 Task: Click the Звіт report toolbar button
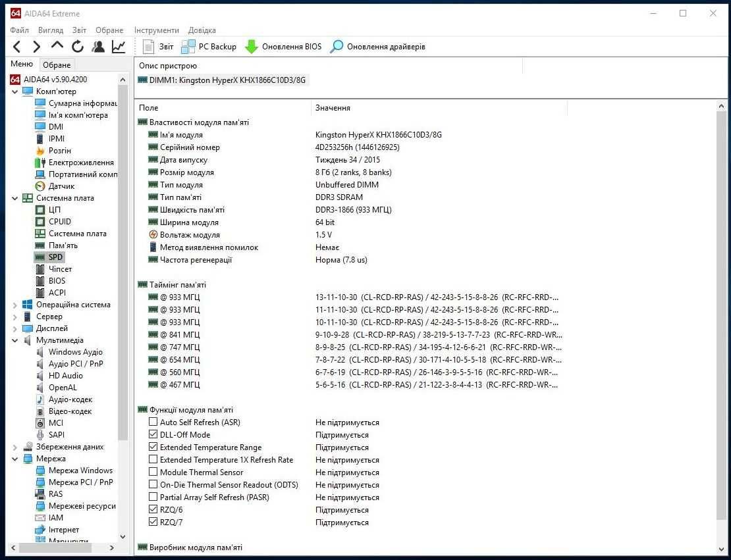pos(158,47)
